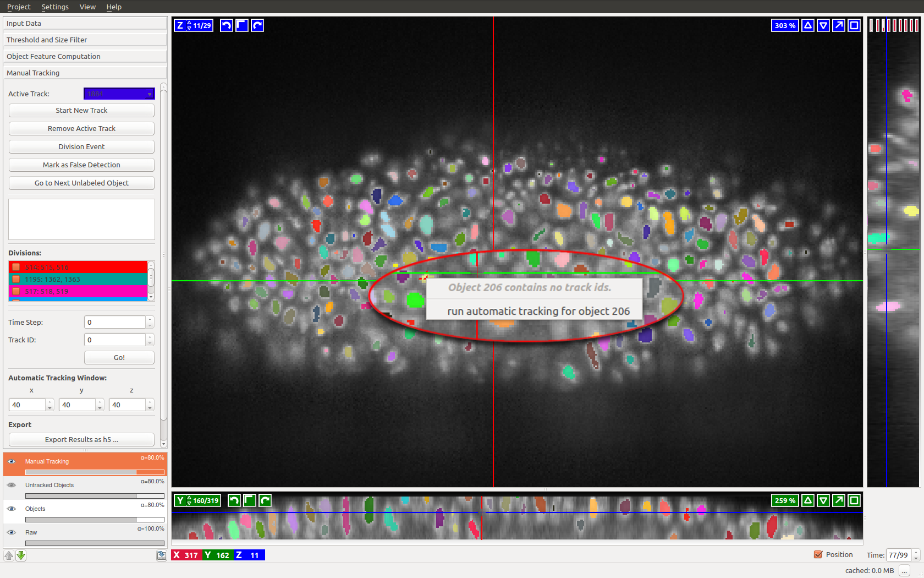The width and height of the screenshot is (924, 578).
Task: Maximize the Y view pane
Action: point(854,500)
